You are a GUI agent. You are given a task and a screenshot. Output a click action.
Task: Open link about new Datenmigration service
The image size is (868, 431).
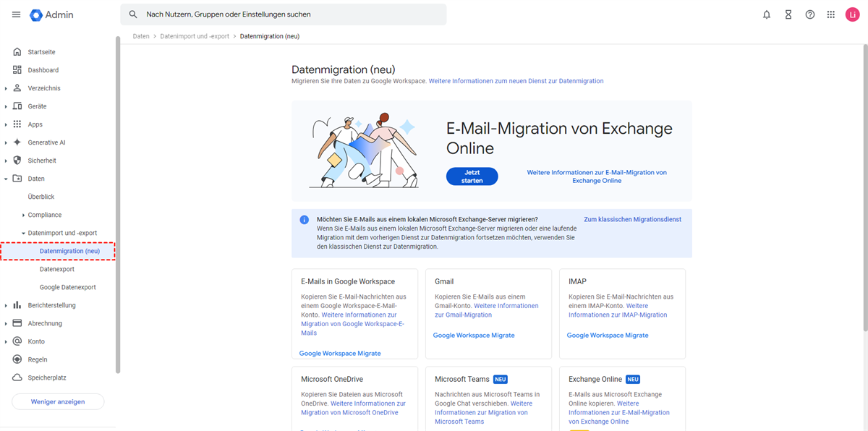tap(516, 81)
